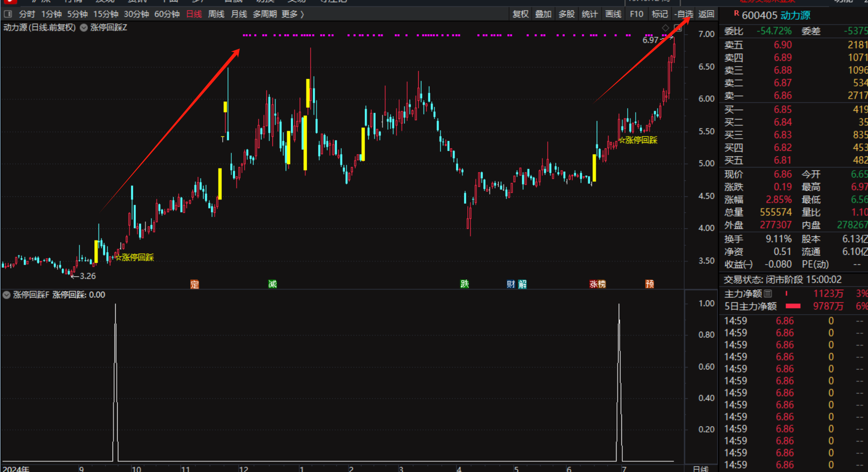Click the 返回 back button
The width and height of the screenshot is (868, 472).
(707, 14)
